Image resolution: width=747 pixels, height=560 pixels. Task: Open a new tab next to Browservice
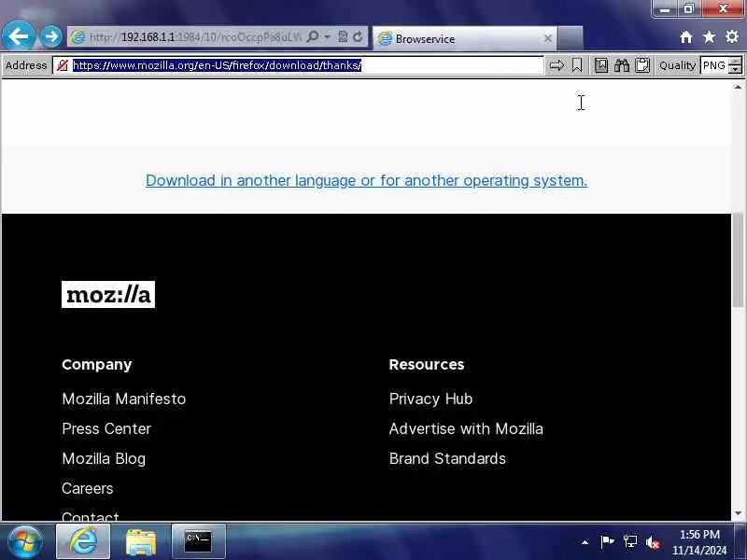571,38
